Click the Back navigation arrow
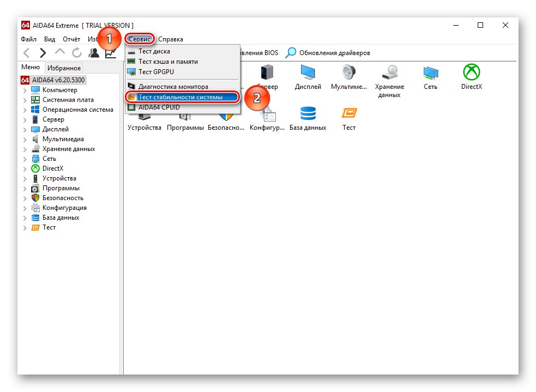Image resolution: width=536 pixels, height=392 pixels. pos(26,53)
